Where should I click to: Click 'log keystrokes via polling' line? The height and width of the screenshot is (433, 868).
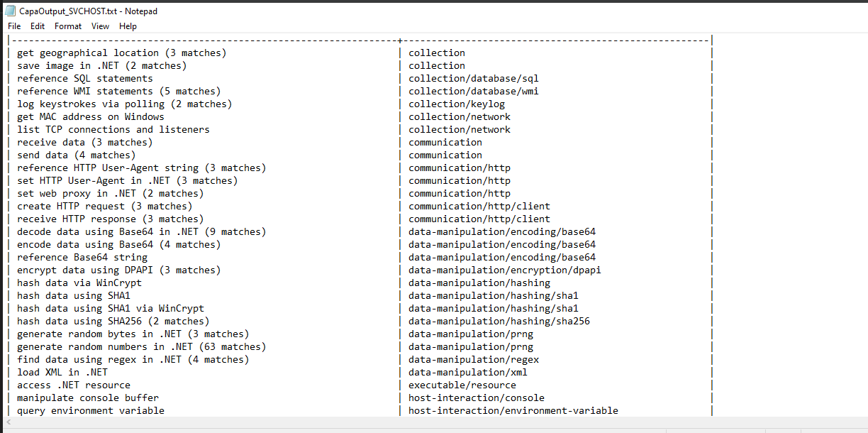pos(125,104)
